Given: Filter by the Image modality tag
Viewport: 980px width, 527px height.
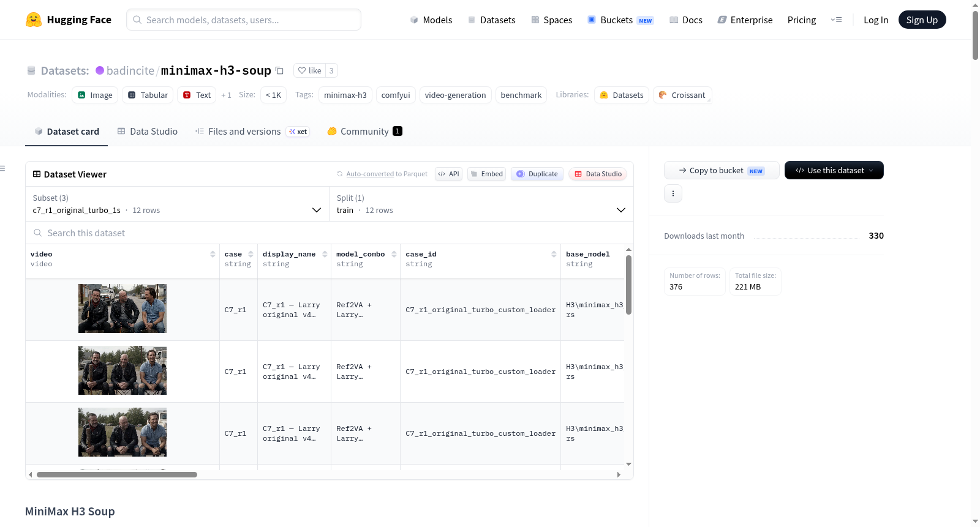Looking at the screenshot, I should [x=95, y=95].
